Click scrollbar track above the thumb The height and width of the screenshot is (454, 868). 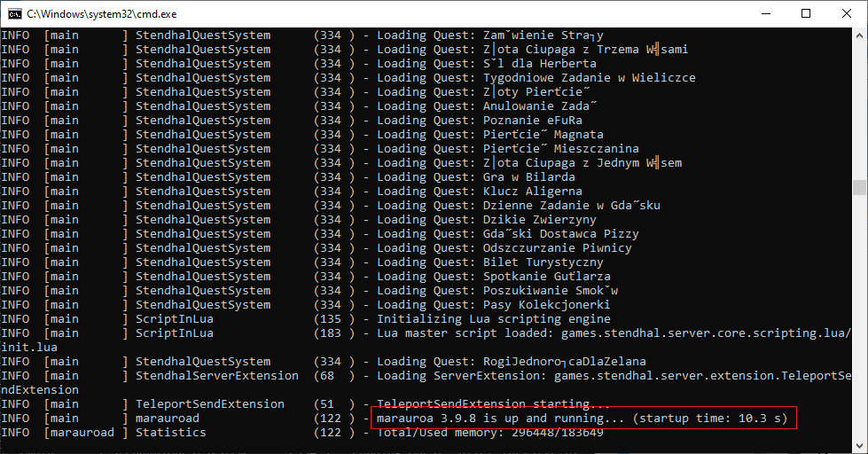click(x=859, y=106)
